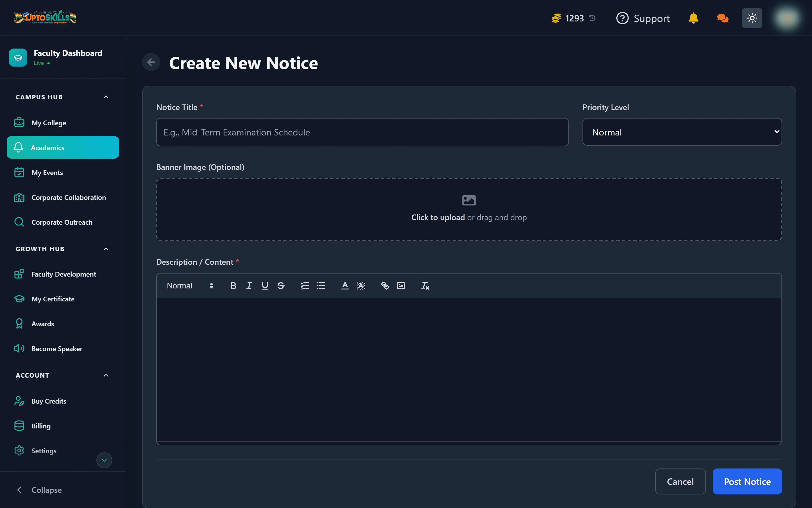Click into the Notice Title field
The height and width of the screenshot is (508, 812).
click(362, 132)
